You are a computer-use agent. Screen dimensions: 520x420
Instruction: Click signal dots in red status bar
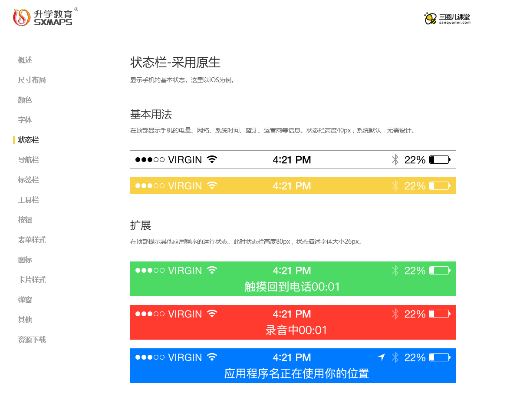(150, 314)
